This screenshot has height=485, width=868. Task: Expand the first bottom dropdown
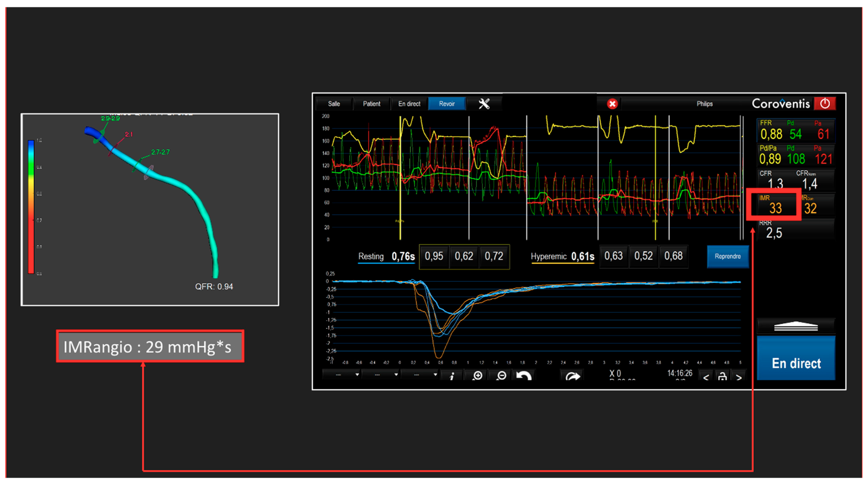(x=342, y=375)
